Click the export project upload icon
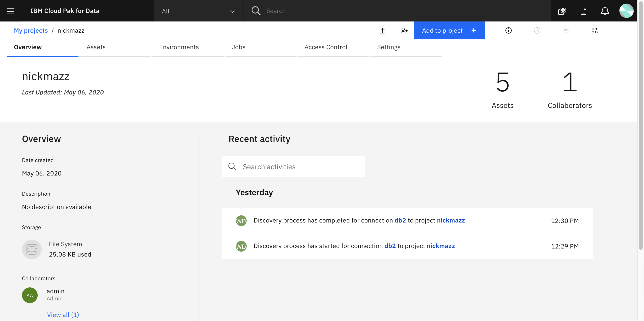 (382, 30)
